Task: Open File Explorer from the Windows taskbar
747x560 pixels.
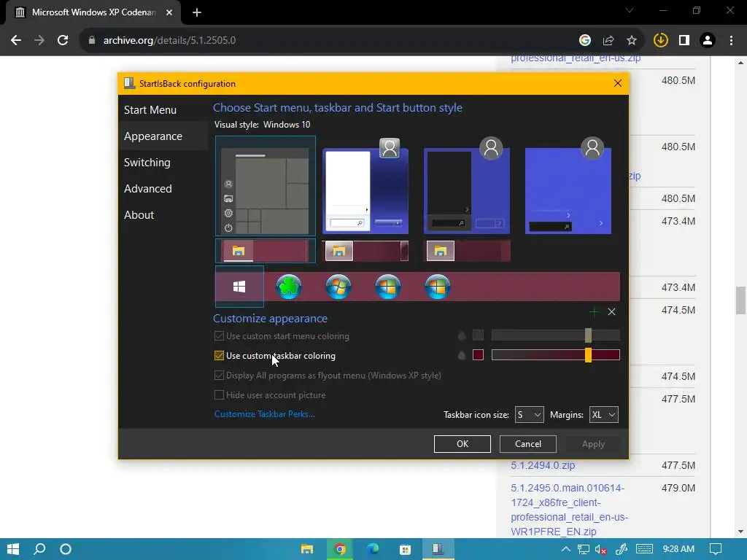Action: [x=307, y=549]
